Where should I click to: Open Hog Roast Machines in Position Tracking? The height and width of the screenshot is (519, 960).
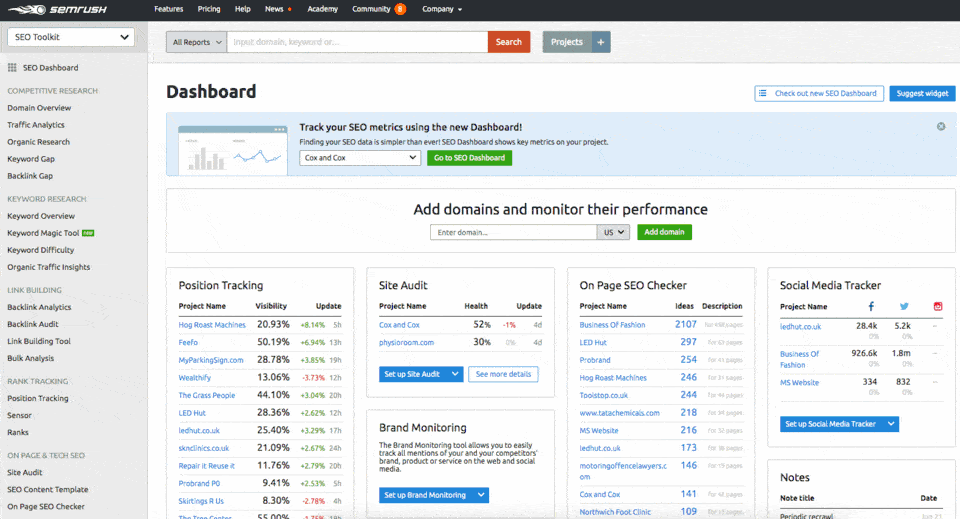click(212, 325)
